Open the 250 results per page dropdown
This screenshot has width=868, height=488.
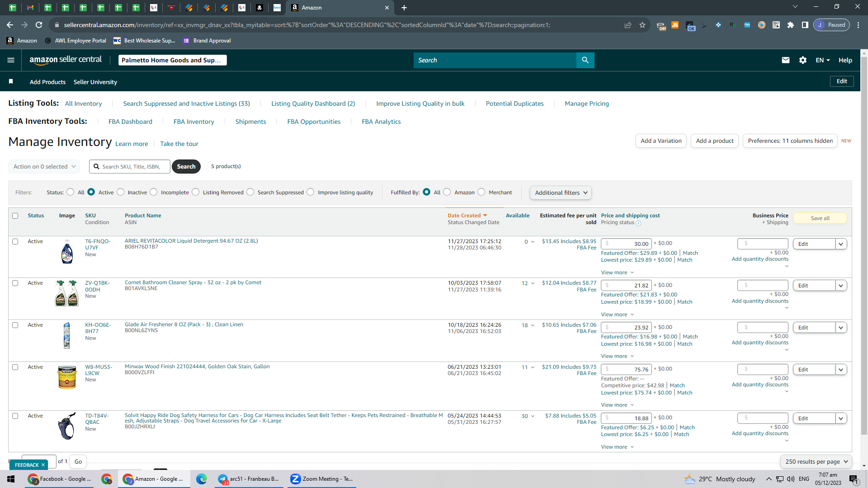click(x=816, y=462)
